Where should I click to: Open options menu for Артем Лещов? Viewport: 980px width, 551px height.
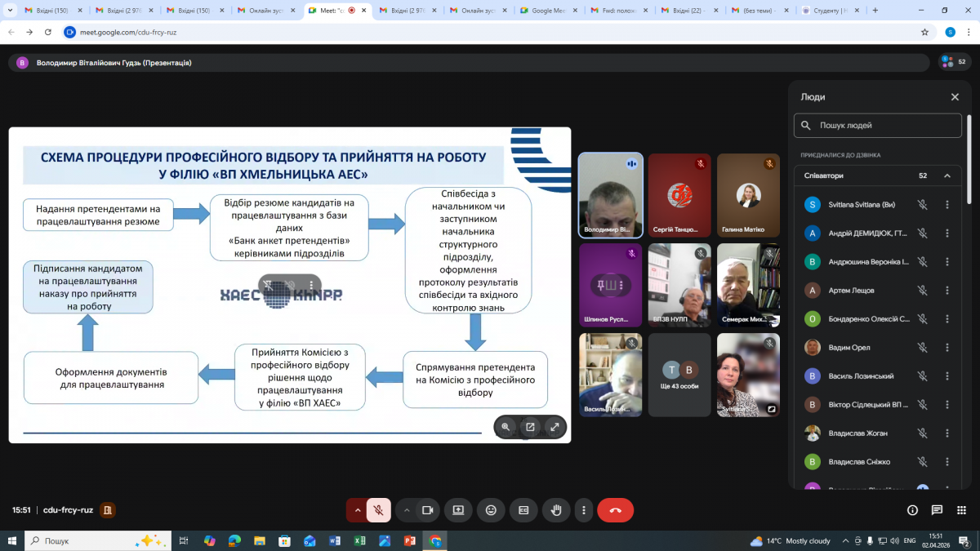947,291
